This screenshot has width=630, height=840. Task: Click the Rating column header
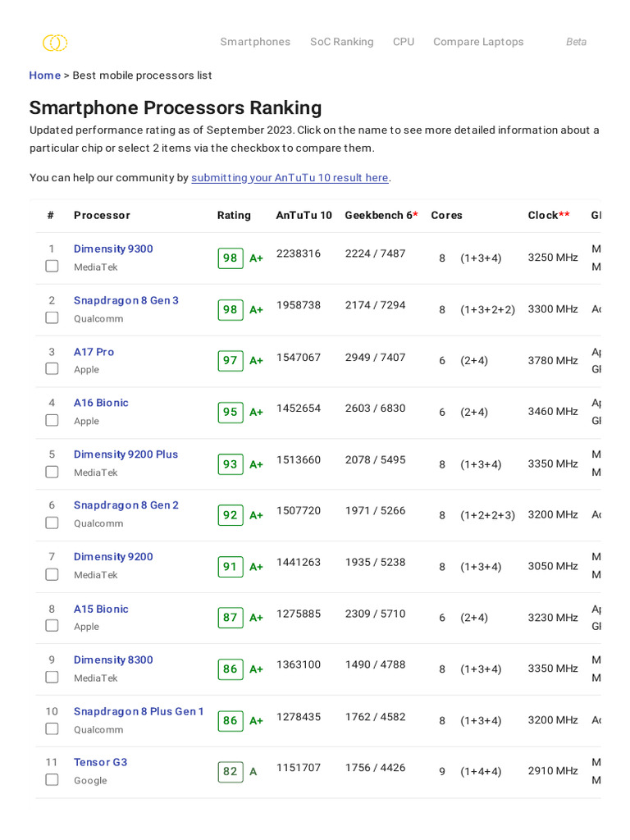pos(234,216)
